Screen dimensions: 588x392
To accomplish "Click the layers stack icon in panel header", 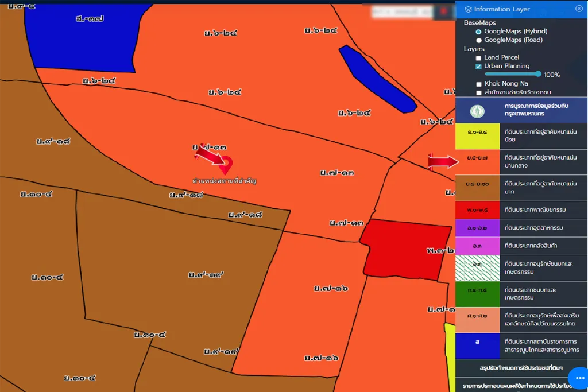I will click(468, 9).
